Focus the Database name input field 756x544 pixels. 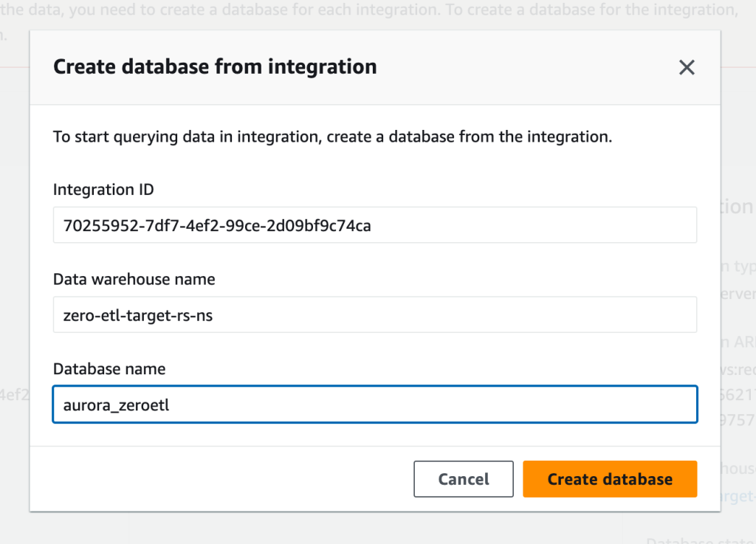tap(375, 404)
